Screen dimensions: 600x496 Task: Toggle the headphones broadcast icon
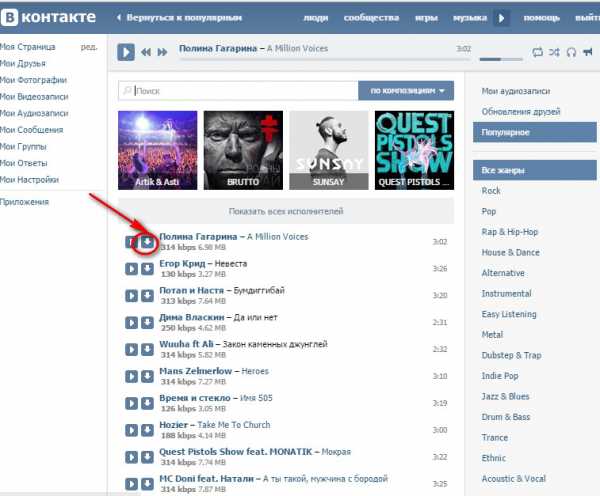click(571, 52)
